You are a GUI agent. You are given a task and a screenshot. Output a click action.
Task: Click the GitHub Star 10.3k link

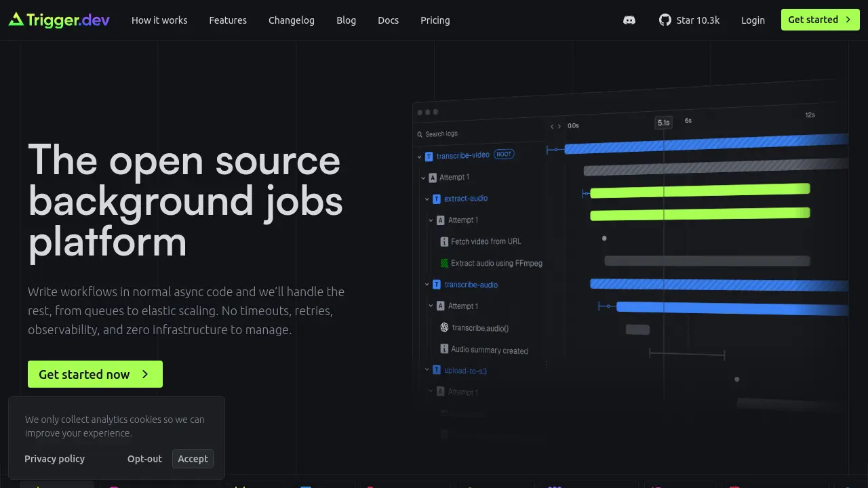tap(689, 20)
